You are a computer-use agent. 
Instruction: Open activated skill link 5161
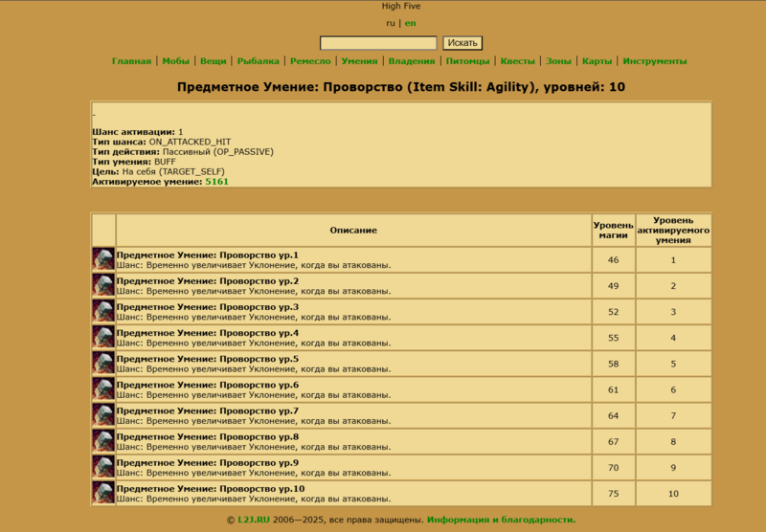(x=217, y=181)
